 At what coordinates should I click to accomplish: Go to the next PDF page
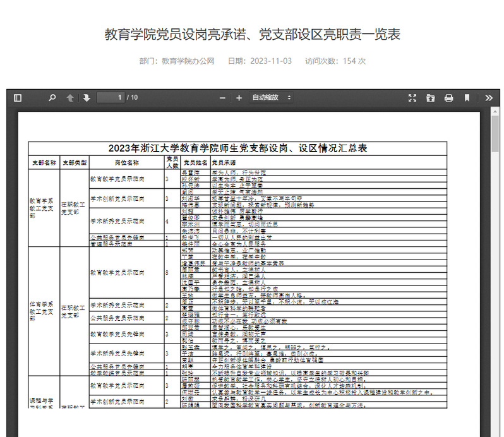click(87, 98)
